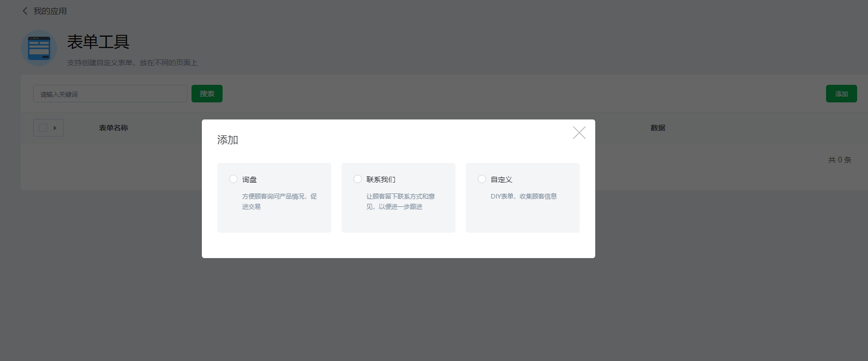
Task: Click the DIY表单 description in 自定义 card
Action: 523,196
